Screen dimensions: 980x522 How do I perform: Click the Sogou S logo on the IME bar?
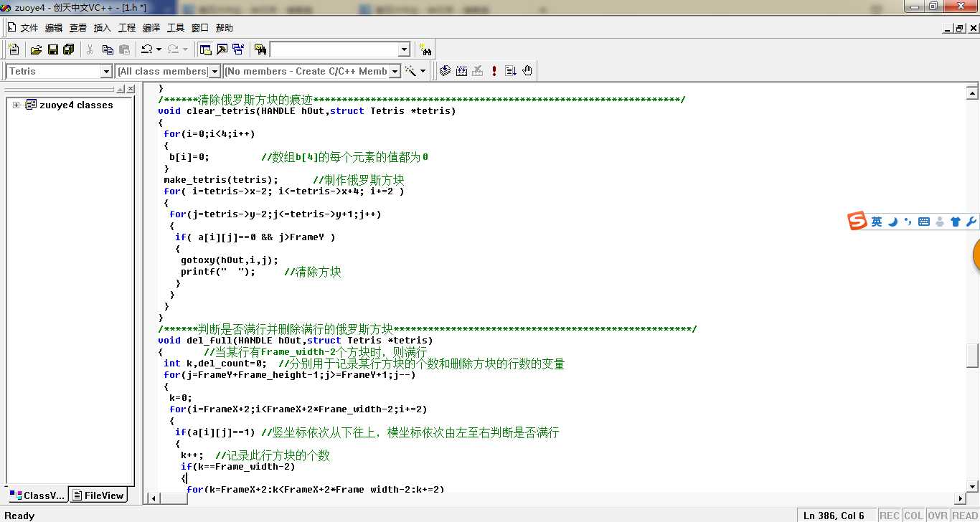click(857, 222)
